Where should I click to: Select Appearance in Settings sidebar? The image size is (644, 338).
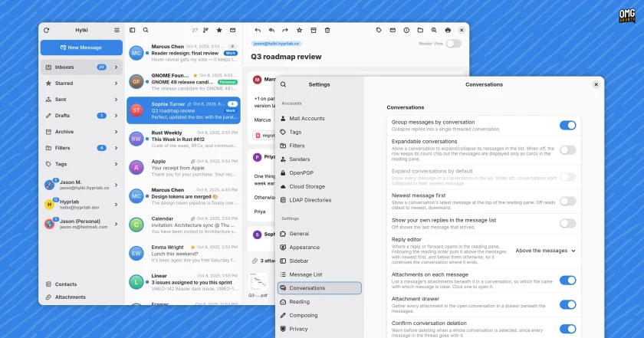(x=320, y=248)
